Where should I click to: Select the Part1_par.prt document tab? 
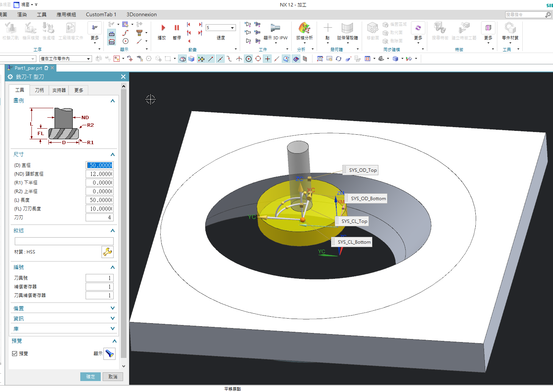click(x=28, y=68)
